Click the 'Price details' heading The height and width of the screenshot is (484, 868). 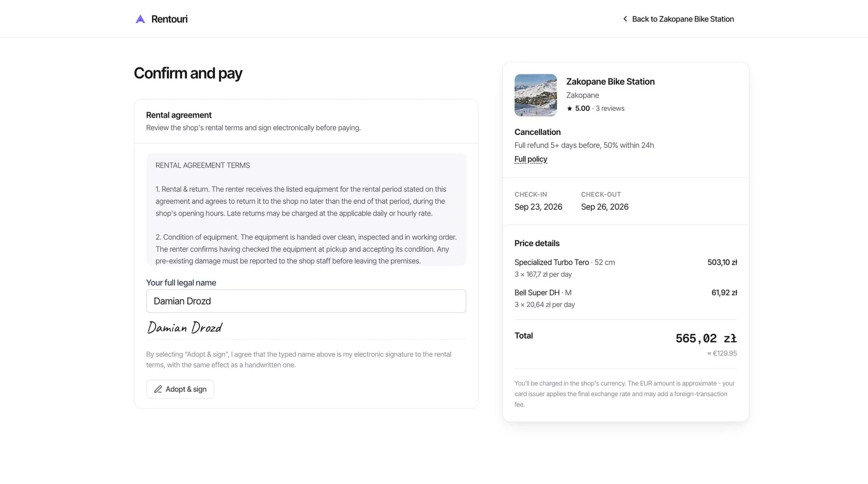coord(537,243)
